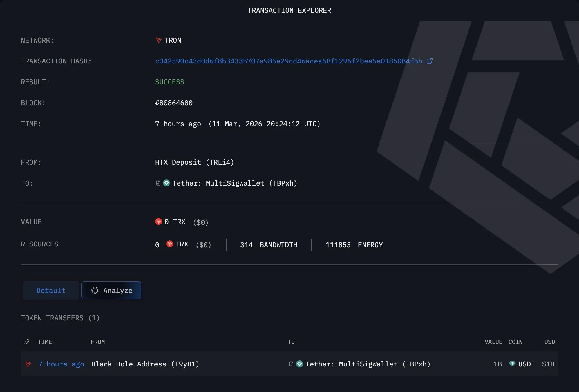Click the red TRX coin icon in VALUE row
The height and width of the screenshot is (392, 579).
point(158,222)
